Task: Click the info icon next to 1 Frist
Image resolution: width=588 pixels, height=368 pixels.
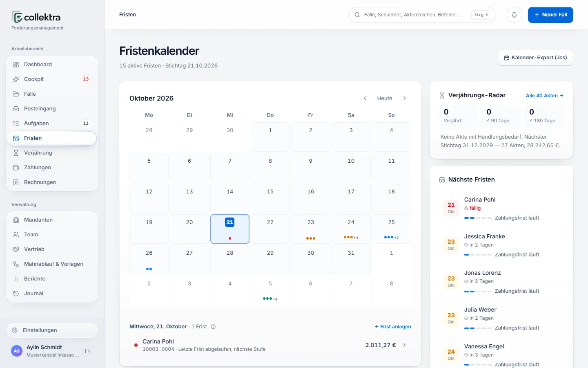Action: click(213, 327)
